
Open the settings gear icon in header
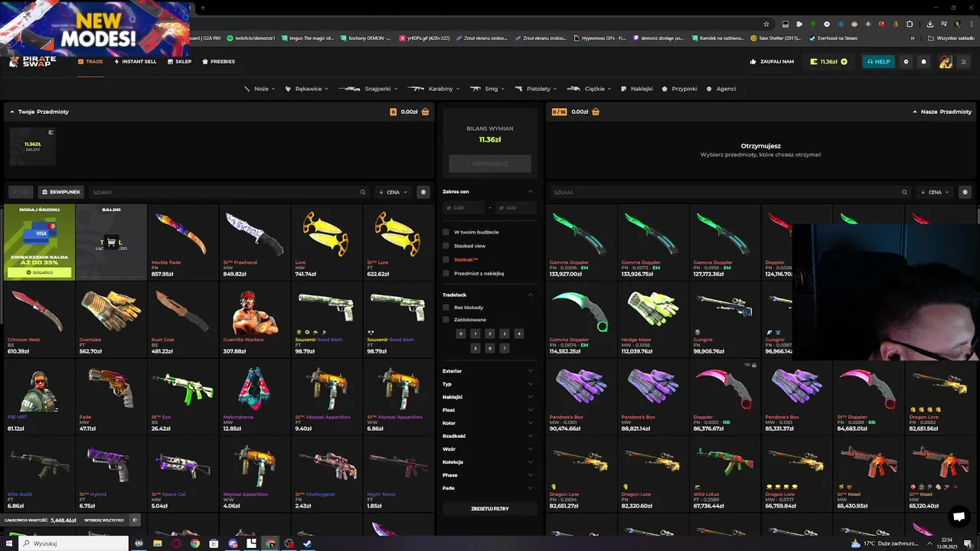[906, 62]
